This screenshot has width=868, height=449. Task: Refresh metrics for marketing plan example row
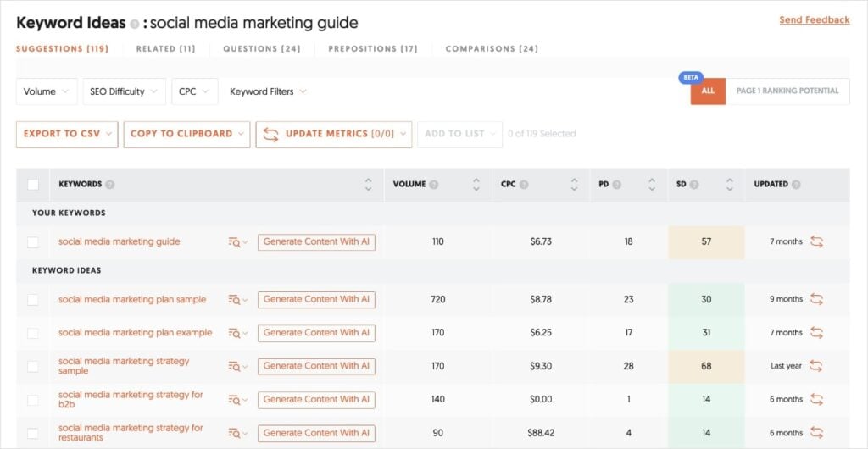coord(816,333)
